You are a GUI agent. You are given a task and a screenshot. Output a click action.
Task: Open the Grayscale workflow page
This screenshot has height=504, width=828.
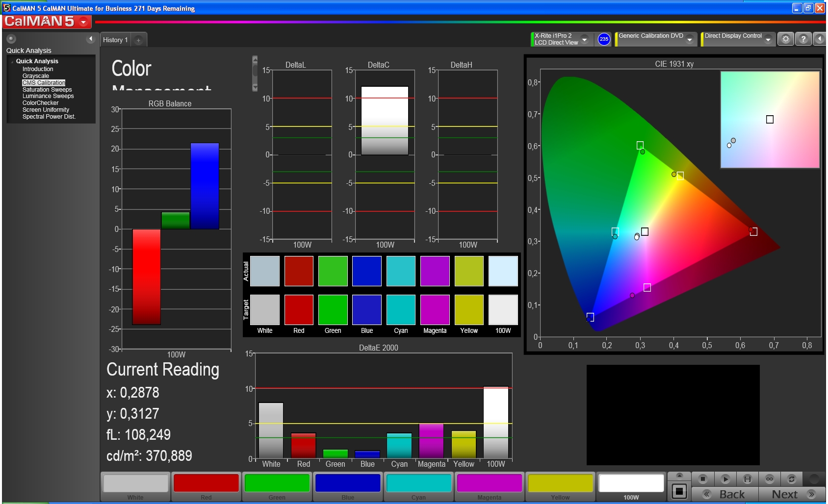36,76
